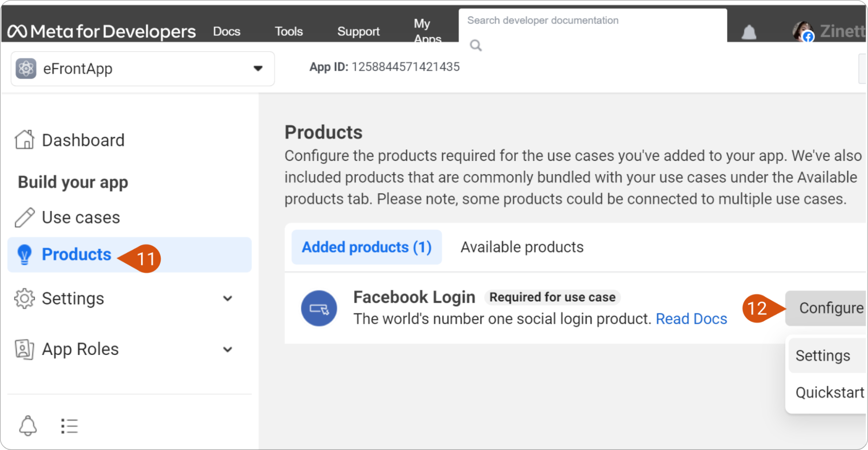Click the Configure button for Facebook Login
The height and width of the screenshot is (450, 868).
click(x=826, y=308)
